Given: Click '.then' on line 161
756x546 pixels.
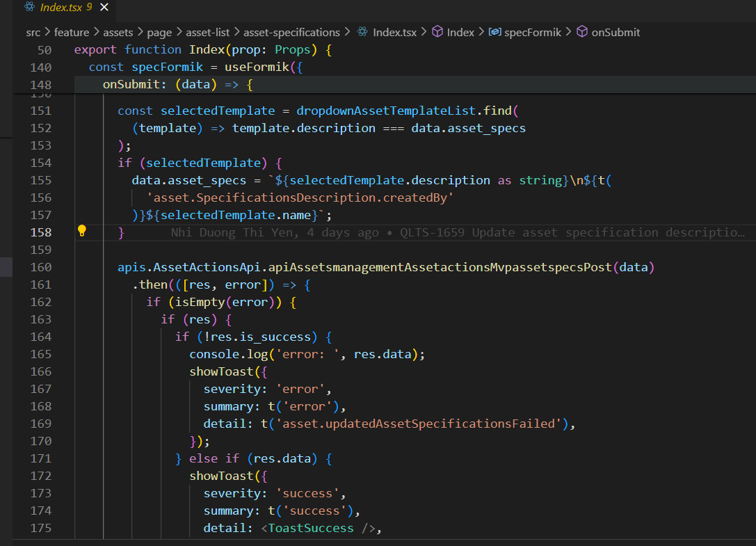Looking at the screenshot, I should [x=150, y=284].
